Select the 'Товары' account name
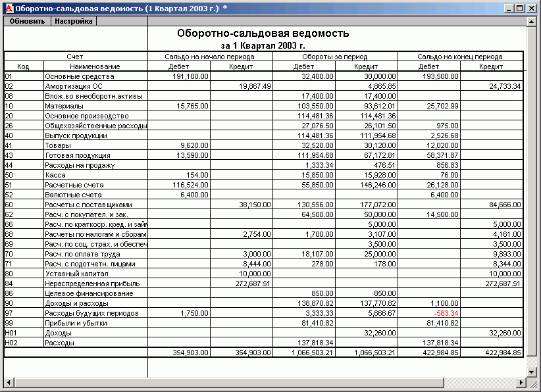Screen dimensions: 541x392 [x=58, y=146]
